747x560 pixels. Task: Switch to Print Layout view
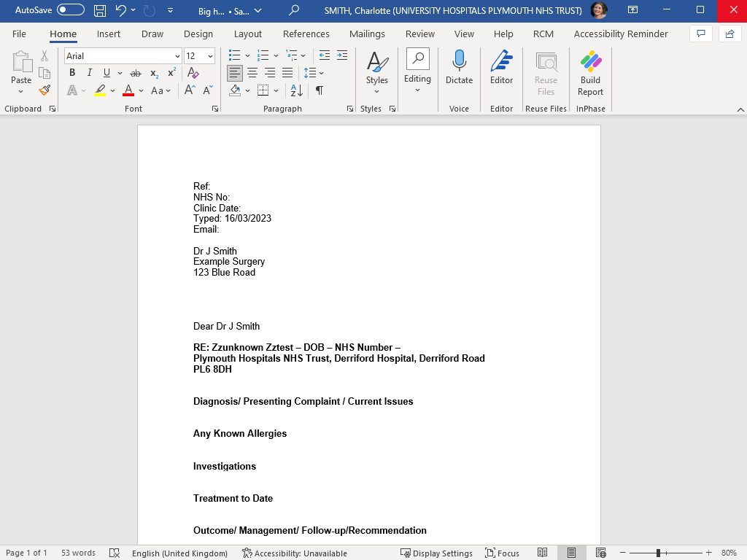pyautogui.click(x=571, y=553)
